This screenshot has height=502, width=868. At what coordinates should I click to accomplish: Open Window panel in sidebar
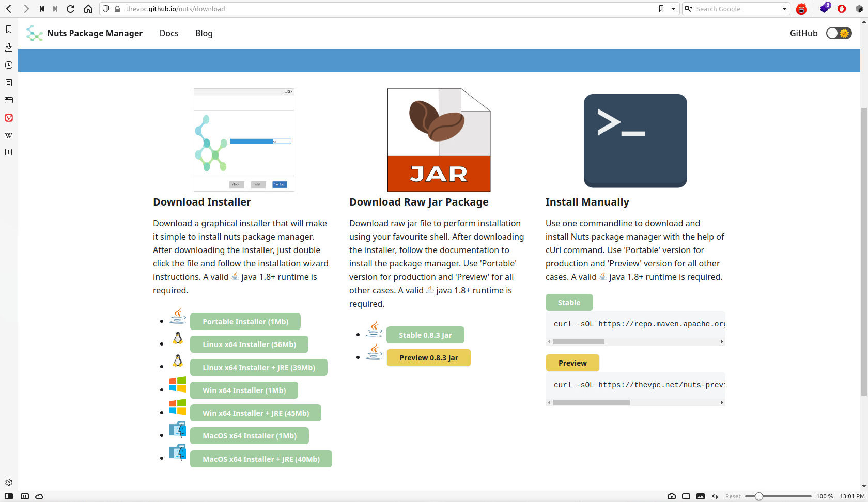click(9, 100)
